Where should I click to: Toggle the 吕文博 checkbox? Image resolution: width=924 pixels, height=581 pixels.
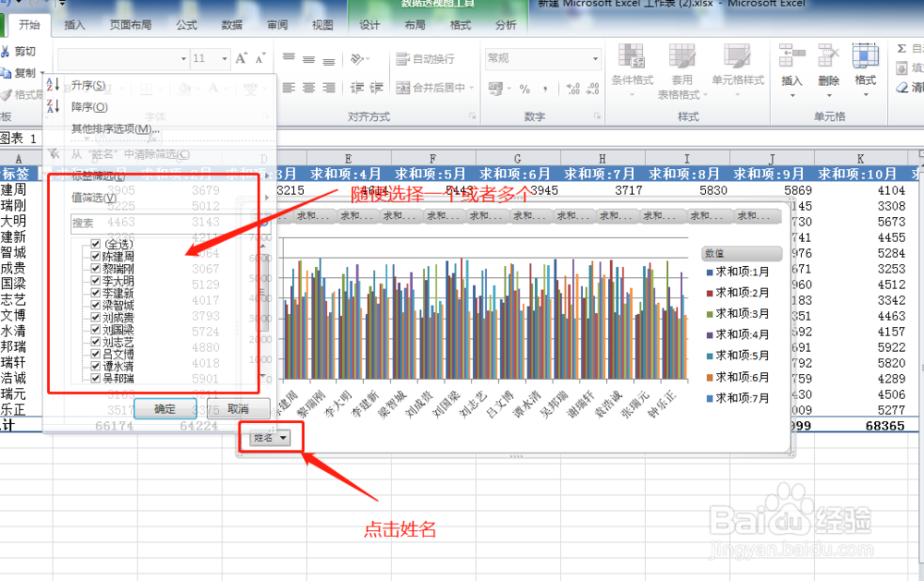pyautogui.click(x=95, y=354)
